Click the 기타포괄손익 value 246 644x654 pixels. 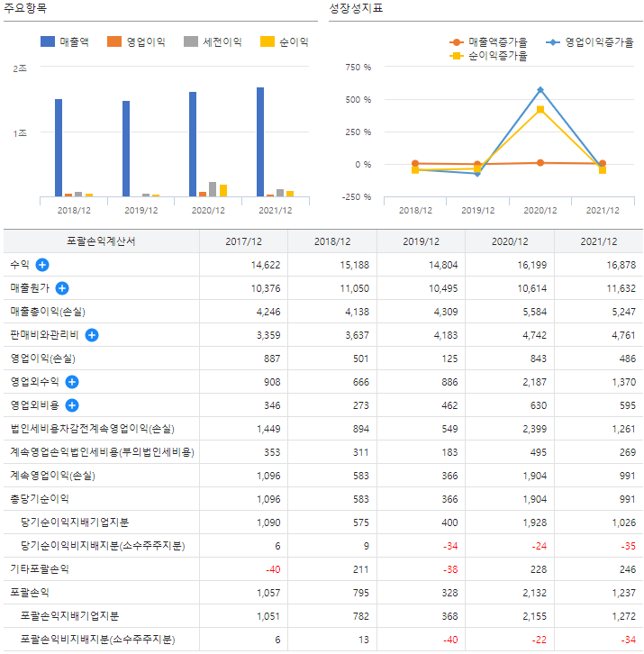coord(628,569)
